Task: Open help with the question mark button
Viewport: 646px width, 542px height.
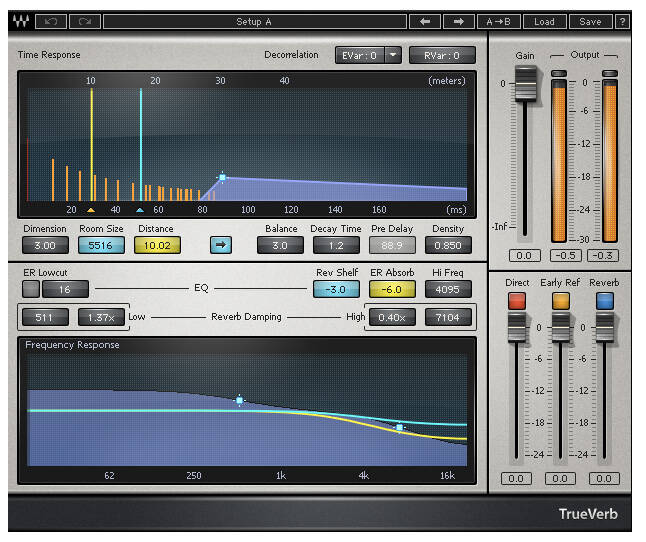Action: pyautogui.click(x=623, y=21)
